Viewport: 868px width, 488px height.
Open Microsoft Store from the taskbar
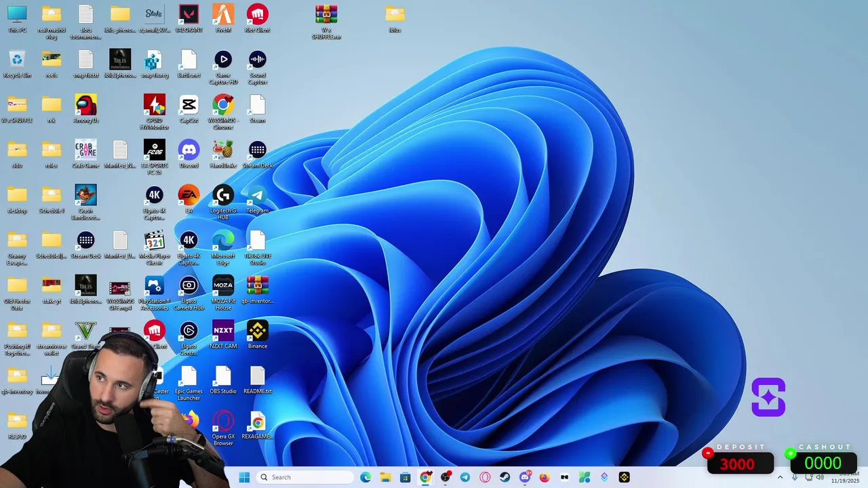point(405,477)
